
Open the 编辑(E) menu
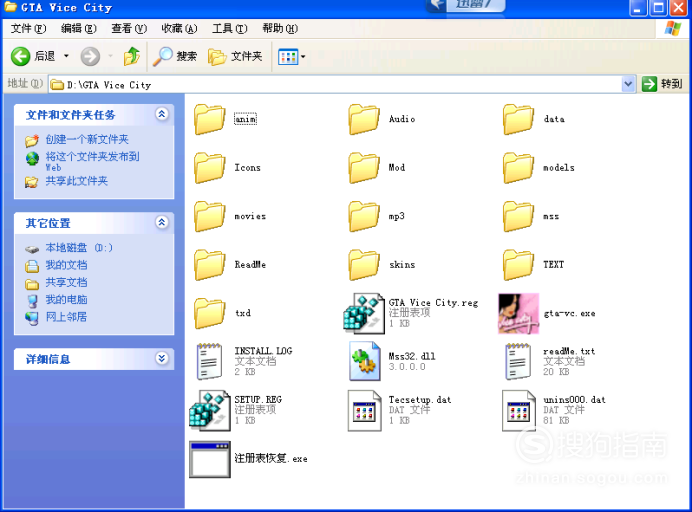(79, 29)
